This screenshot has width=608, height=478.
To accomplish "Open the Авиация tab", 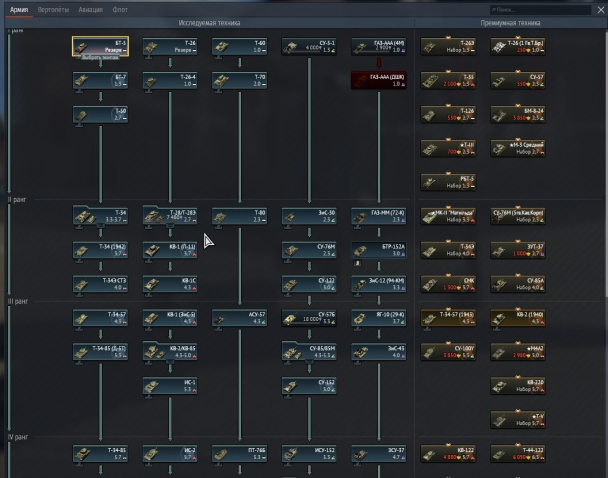I will coord(90,10).
